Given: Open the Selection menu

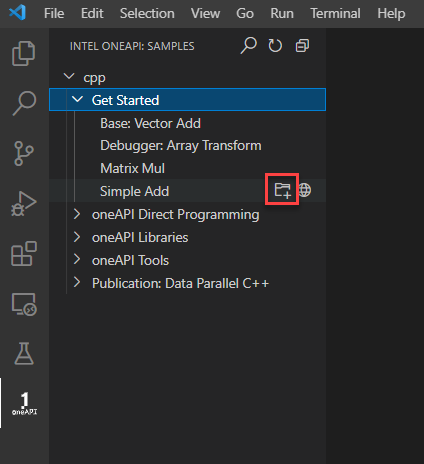Looking at the screenshot, I should (147, 14).
